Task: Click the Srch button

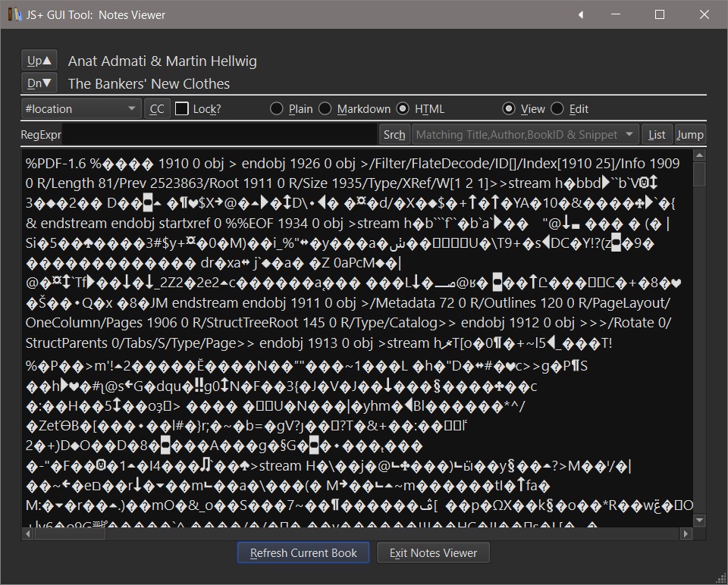Action: tap(394, 135)
